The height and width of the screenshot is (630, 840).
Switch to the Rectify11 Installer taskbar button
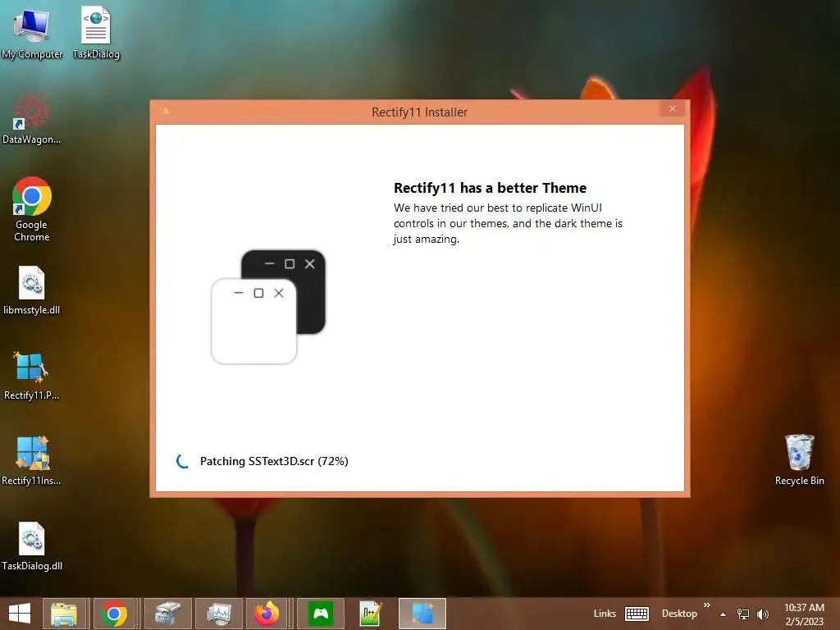pos(422,614)
